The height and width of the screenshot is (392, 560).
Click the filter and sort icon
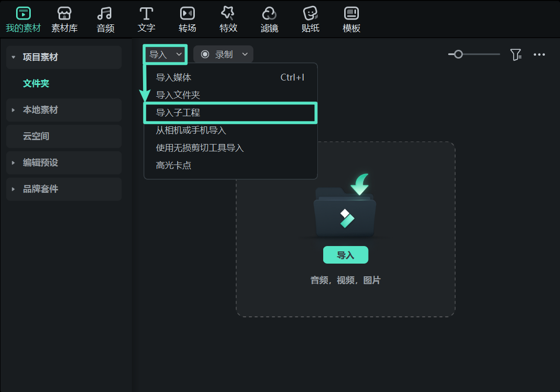(516, 55)
